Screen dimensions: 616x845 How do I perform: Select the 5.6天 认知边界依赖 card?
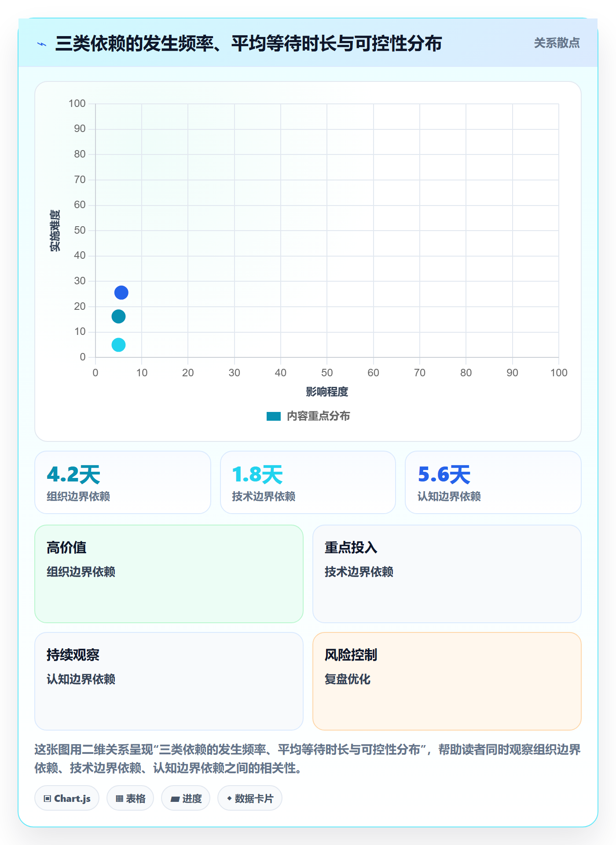tap(493, 482)
